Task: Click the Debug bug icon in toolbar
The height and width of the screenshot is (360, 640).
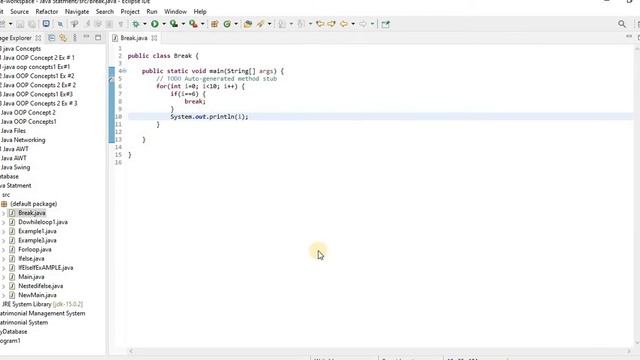Action: click(x=136, y=24)
